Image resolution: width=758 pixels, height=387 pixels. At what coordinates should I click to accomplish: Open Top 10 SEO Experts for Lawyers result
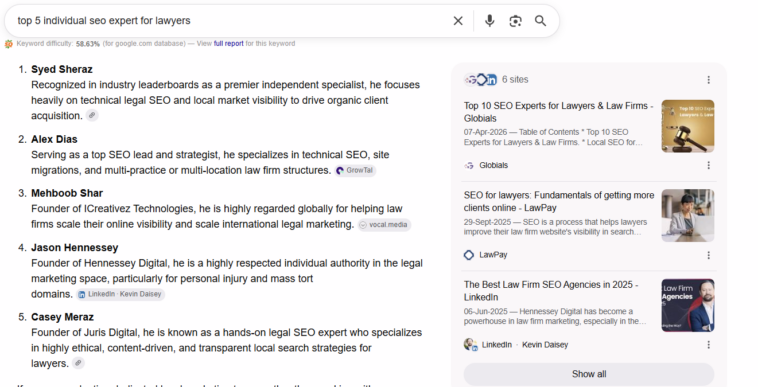coord(558,112)
